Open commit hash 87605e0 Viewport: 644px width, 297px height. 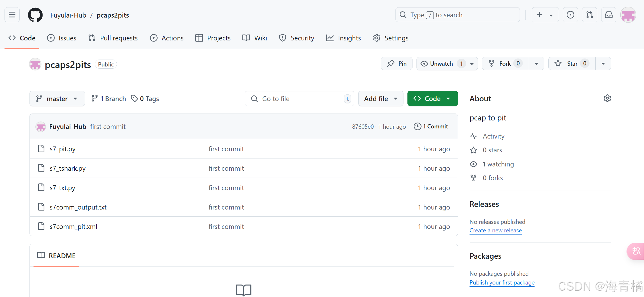click(363, 127)
